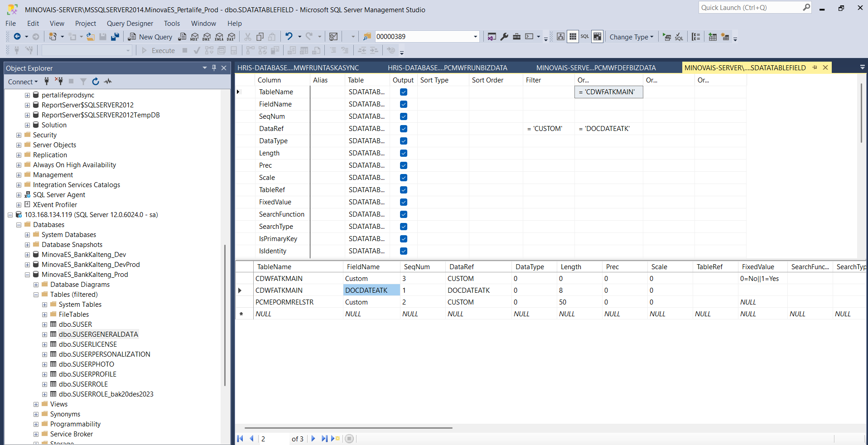
Task: Click the Find in Files icon
Action: click(x=367, y=37)
